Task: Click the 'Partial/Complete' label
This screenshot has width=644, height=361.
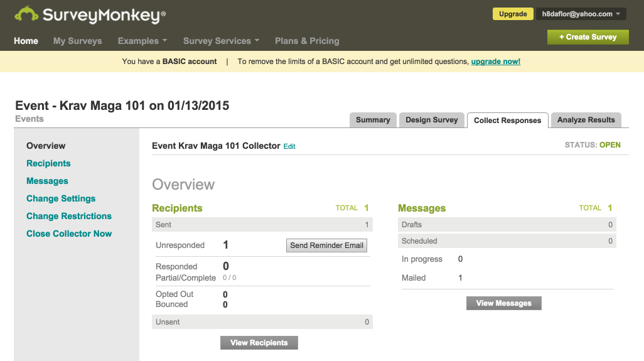Action: [x=186, y=278]
